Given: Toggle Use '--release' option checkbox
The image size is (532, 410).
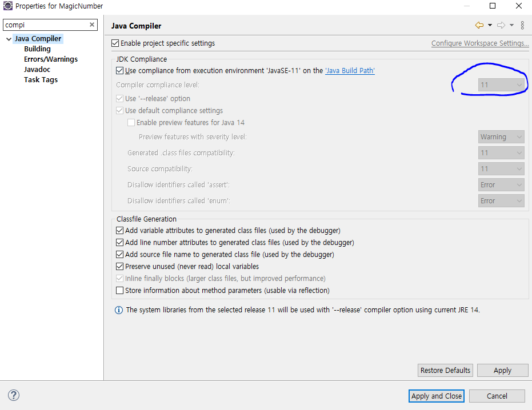Looking at the screenshot, I should pos(119,99).
